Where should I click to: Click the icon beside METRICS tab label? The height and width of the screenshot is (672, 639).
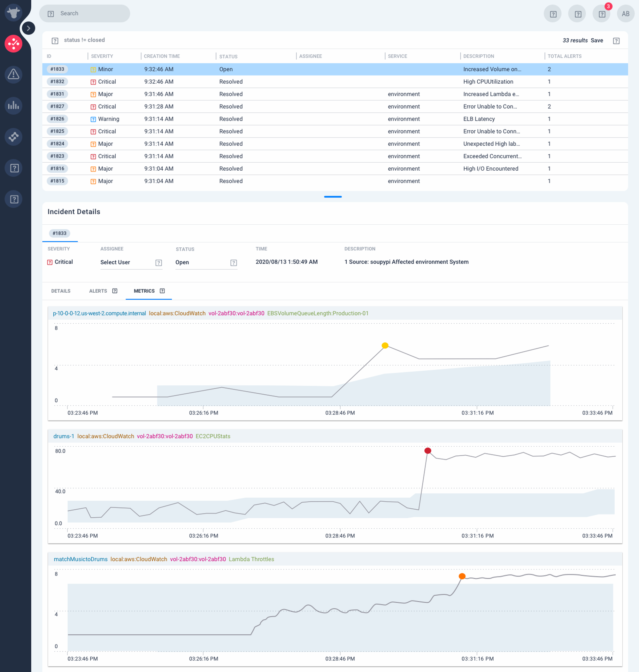tap(162, 291)
